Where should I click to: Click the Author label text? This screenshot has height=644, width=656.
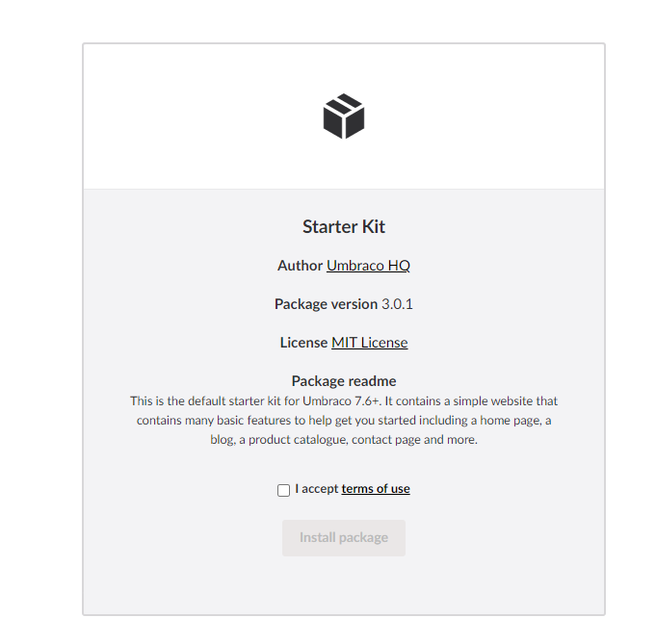[x=300, y=266]
